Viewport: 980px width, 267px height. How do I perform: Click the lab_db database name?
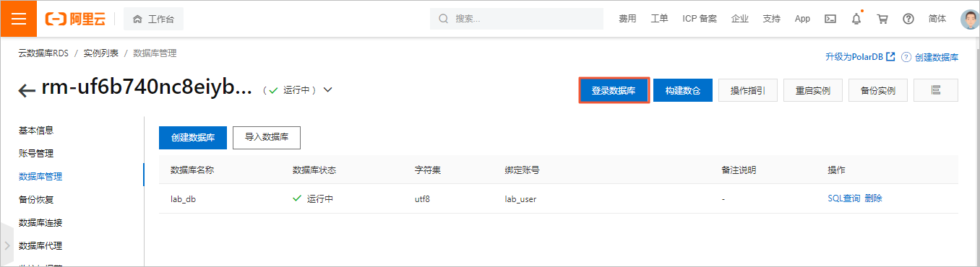point(183,198)
